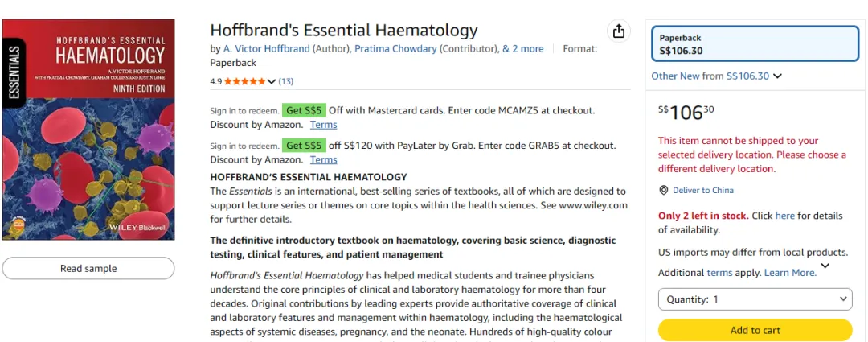
Task: Show the '& 2 more' contributors
Action: pos(523,49)
